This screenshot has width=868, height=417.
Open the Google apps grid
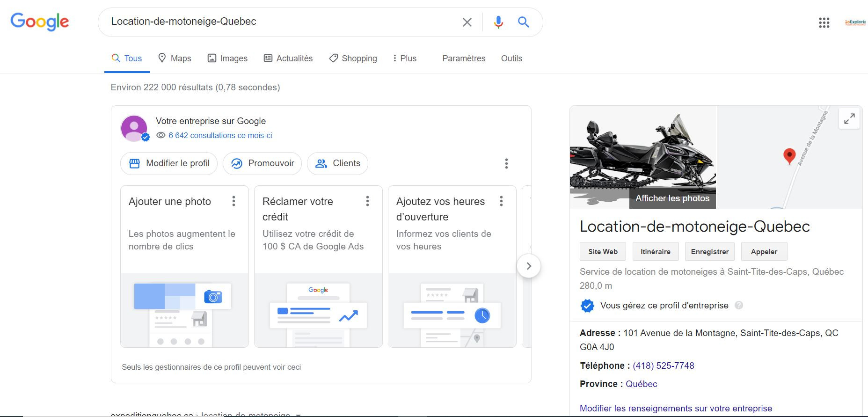click(x=824, y=22)
